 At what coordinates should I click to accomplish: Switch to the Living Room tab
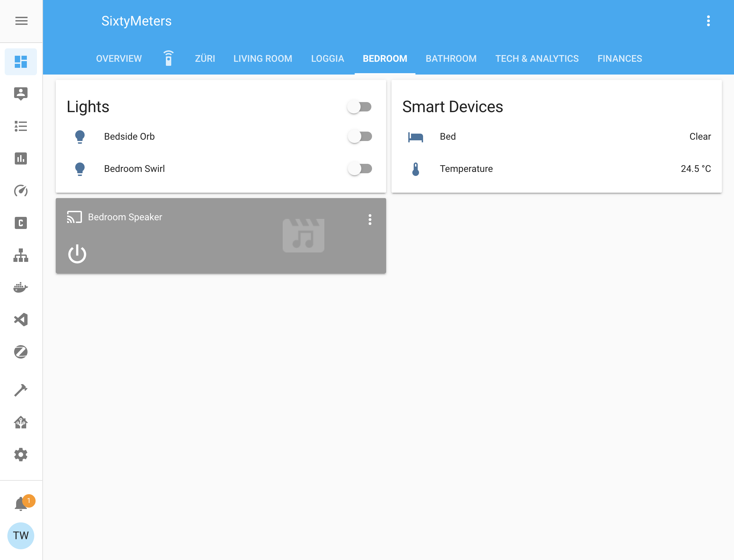pos(263,58)
